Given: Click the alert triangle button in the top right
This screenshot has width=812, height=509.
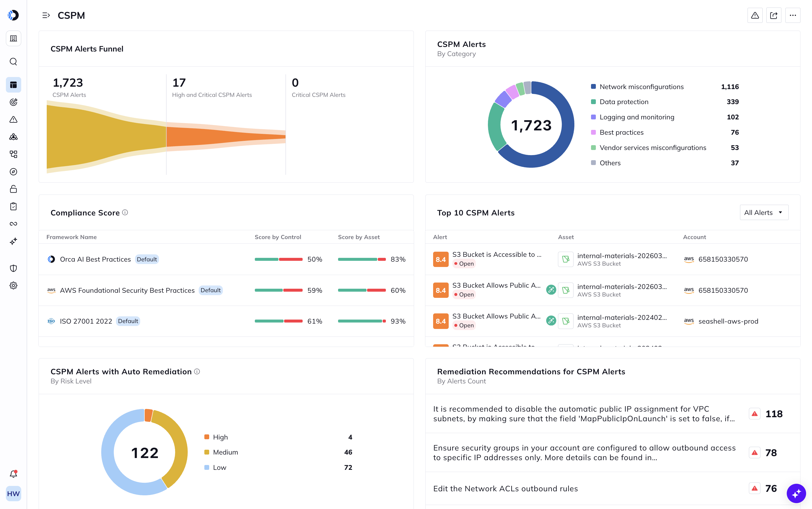Looking at the screenshot, I should (x=755, y=16).
